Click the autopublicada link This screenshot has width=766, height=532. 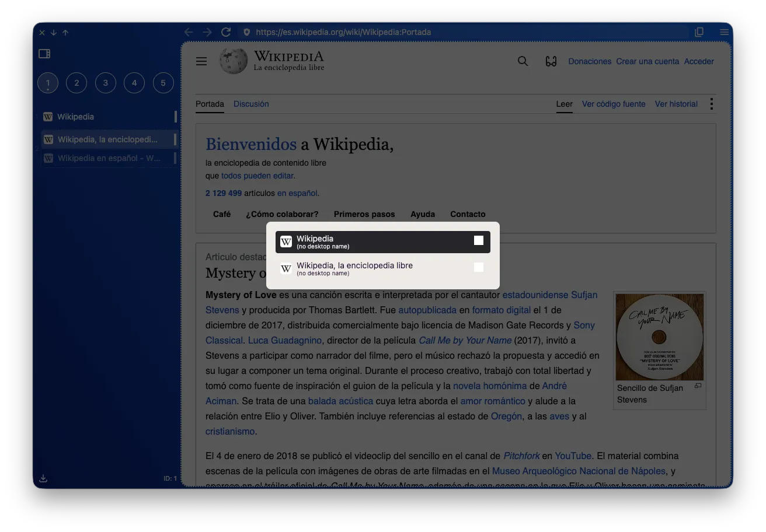coord(427,310)
